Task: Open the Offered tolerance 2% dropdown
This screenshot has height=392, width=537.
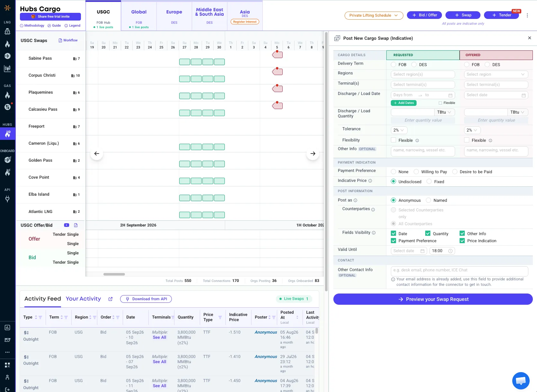Action: pos(472,130)
